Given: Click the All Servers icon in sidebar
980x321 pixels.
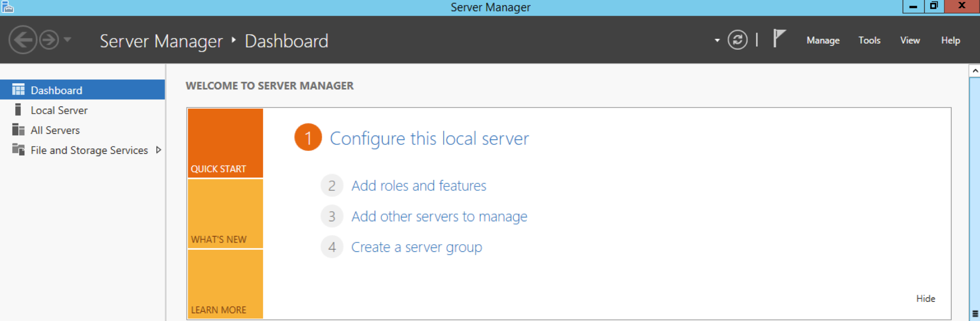Looking at the screenshot, I should (18, 130).
